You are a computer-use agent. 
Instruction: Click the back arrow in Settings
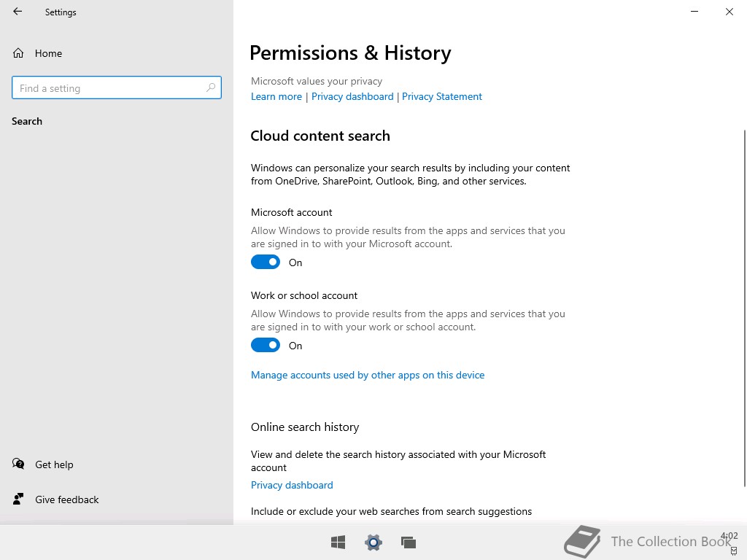pyautogui.click(x=18, y=12)
